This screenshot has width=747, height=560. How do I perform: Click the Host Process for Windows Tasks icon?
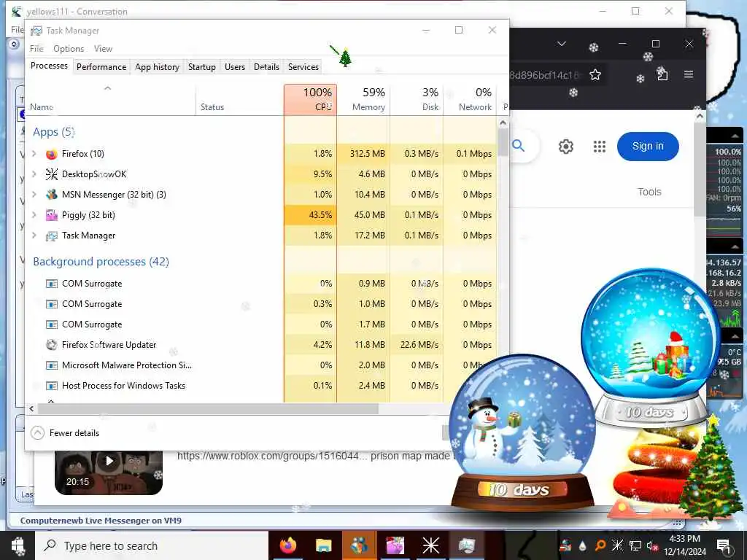(x=52, y=386)
